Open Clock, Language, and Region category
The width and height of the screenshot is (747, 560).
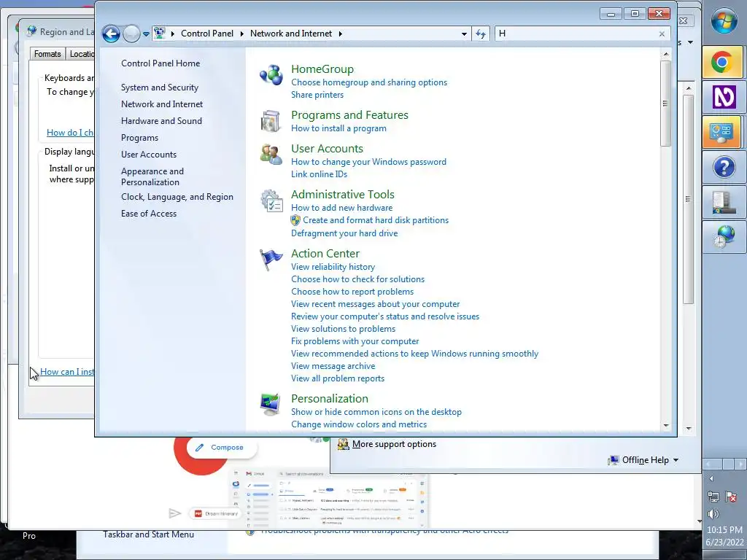pos(177,197)
